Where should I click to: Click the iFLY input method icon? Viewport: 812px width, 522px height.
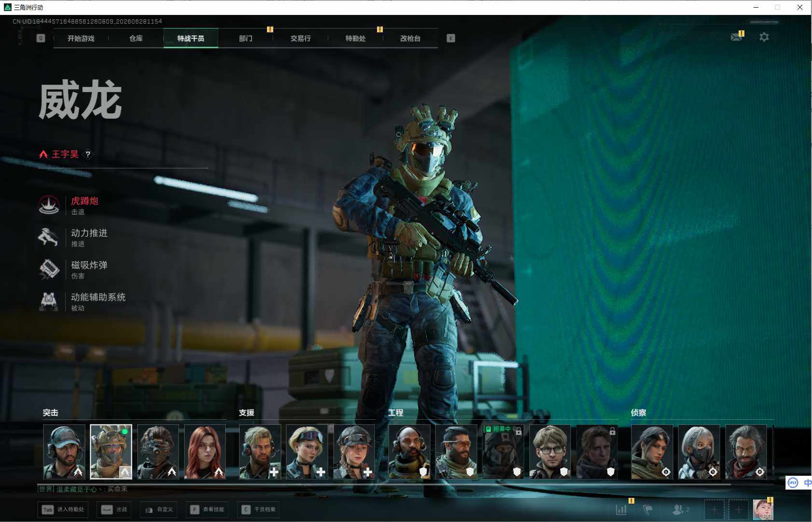coord(793,482)
